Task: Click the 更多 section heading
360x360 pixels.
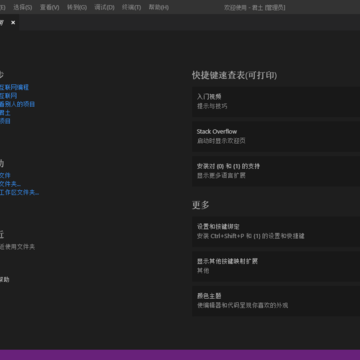Action: click(201, 205)
